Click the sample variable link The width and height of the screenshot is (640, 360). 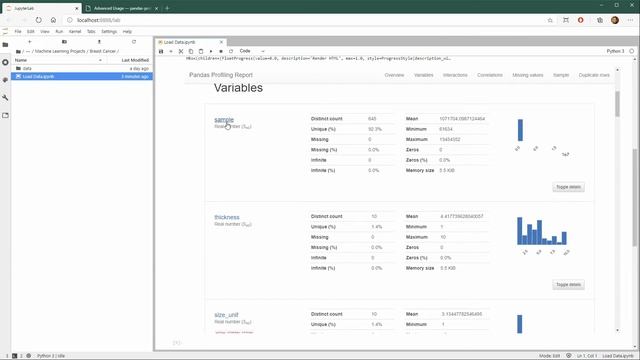point(224,120)
